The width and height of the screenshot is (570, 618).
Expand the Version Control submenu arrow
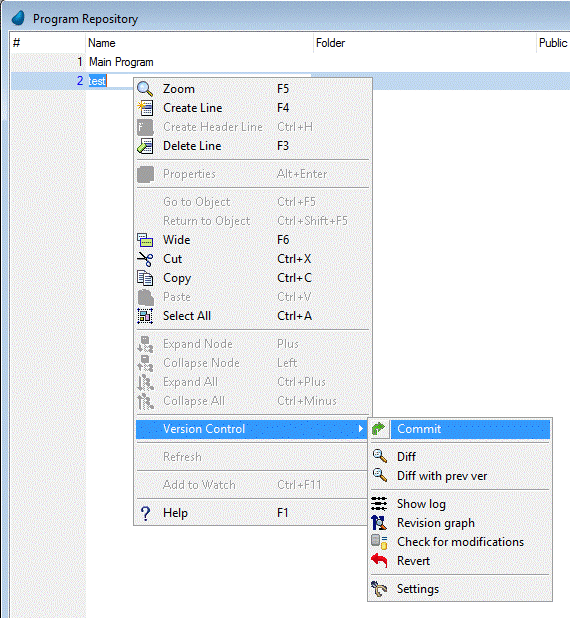click(x=361, y=428)
